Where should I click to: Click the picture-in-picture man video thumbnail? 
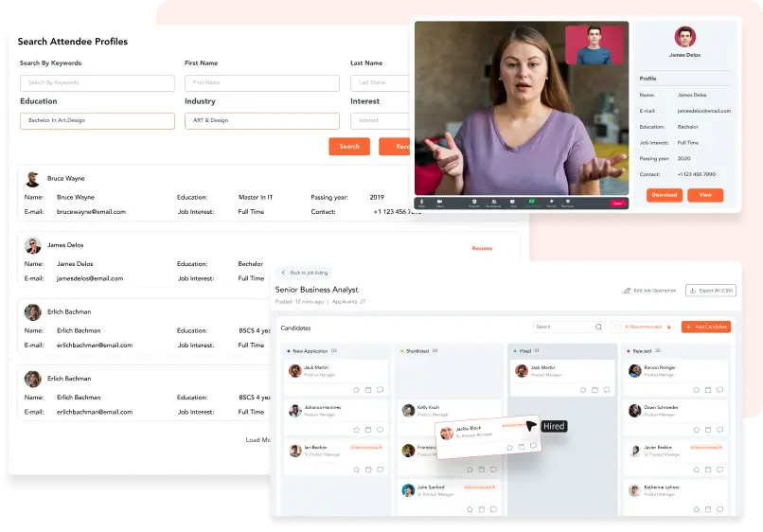click(594, 45)
